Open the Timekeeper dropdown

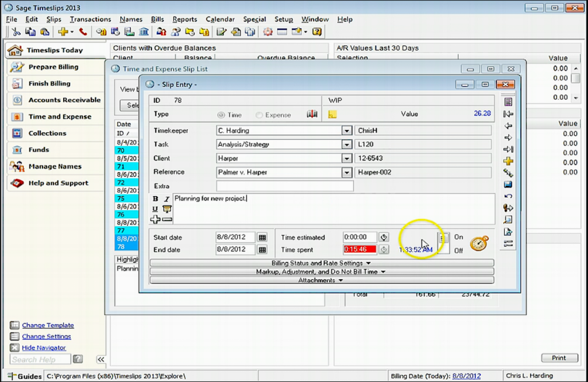(x=346, y=131)
